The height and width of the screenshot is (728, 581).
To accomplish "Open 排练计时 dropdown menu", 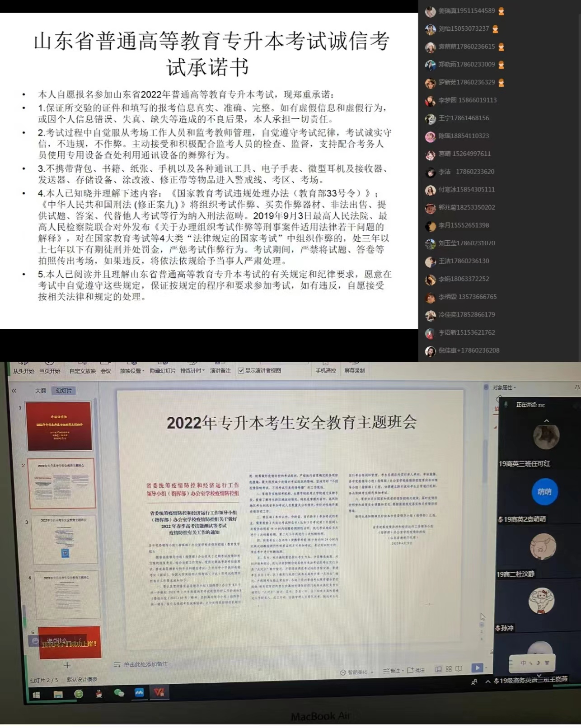I will tap(192, 370).
